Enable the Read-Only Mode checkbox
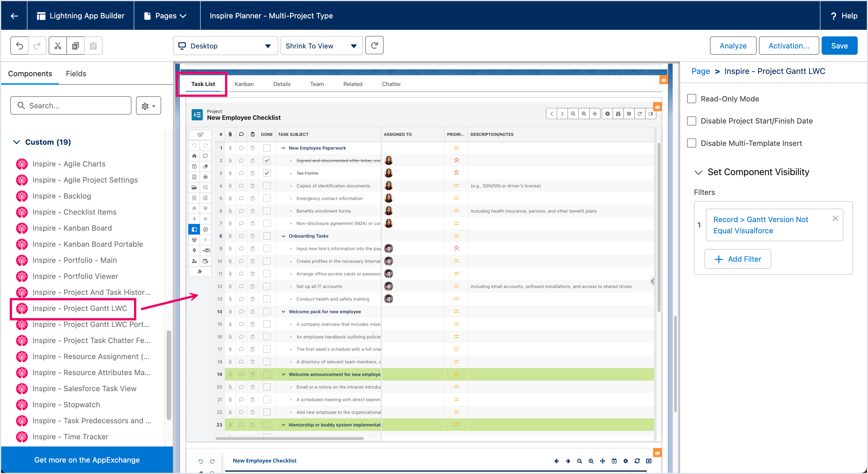This screenshot has height=474, width=868. click(692, 99)
